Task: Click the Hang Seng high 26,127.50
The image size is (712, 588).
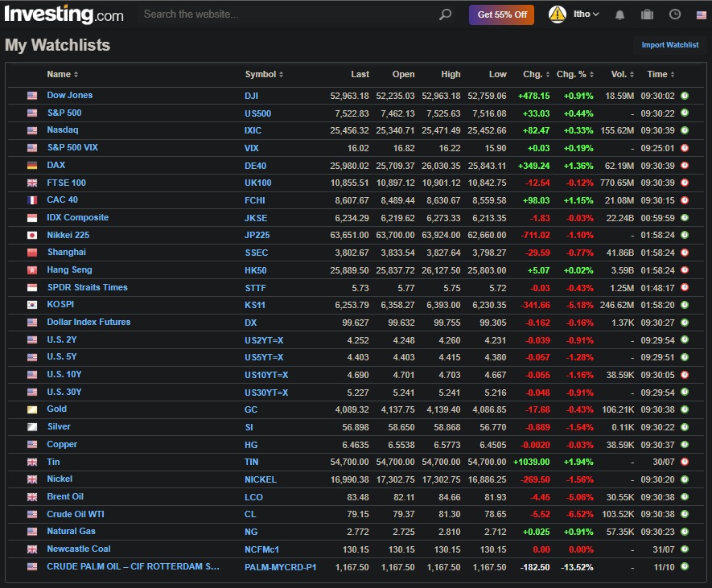Action: (x=441, y=270)
